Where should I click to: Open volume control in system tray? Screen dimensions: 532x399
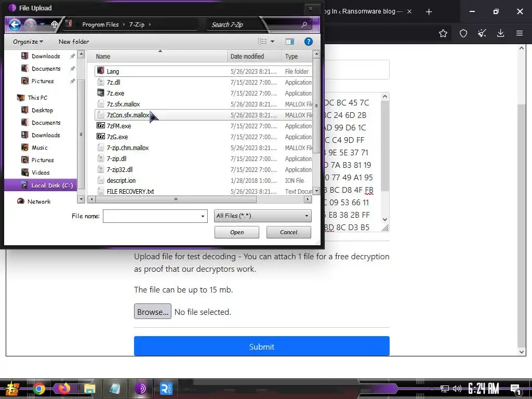[457, 389]
